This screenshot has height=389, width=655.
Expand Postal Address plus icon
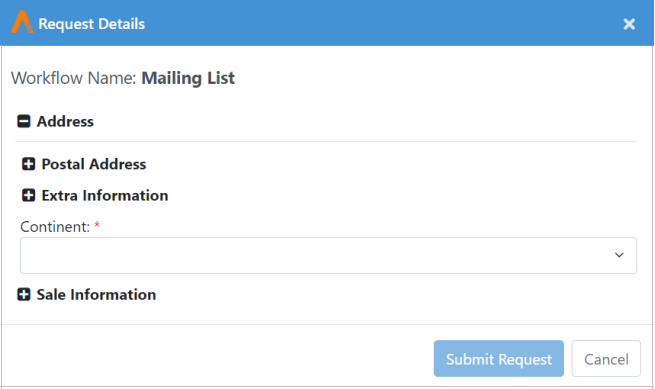click(28, 164)
